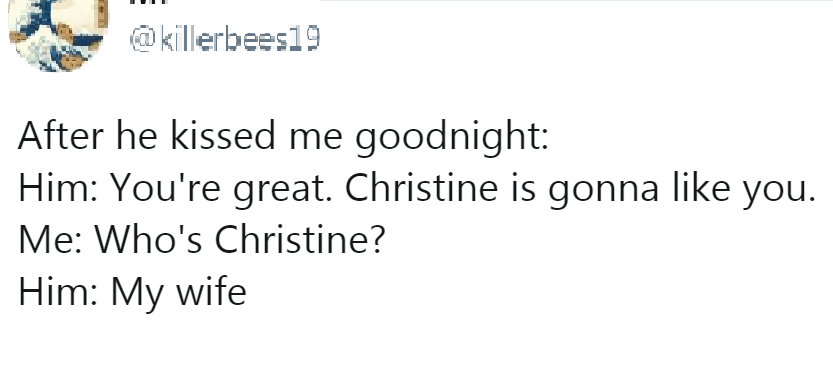Viewport: 833px width, 385px height.
Task: Click 'Me:' at start of third line
Action: point(50,240)
